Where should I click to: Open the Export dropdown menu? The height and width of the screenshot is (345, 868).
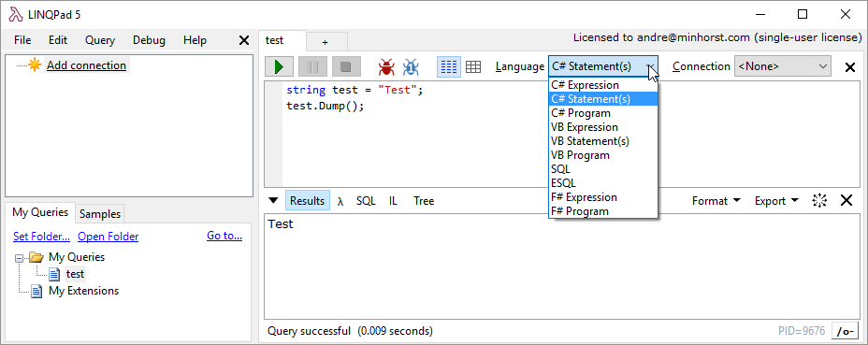point(776,201)
